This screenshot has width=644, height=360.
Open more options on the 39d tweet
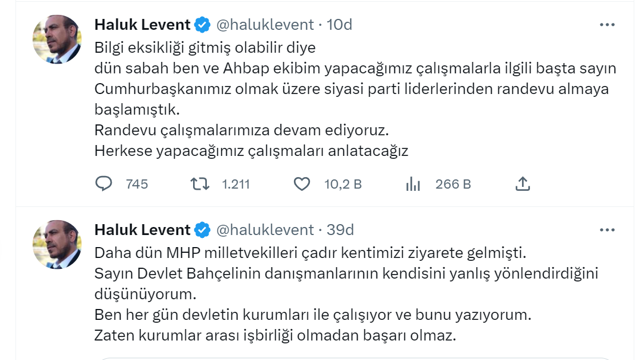pyautogui.click(x=607, y=230)
